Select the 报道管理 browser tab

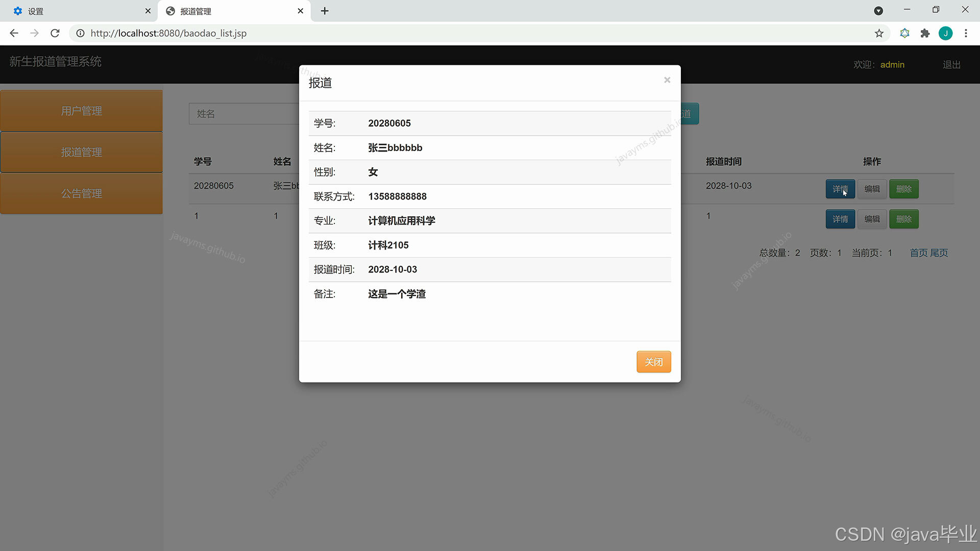pos(234,11)
